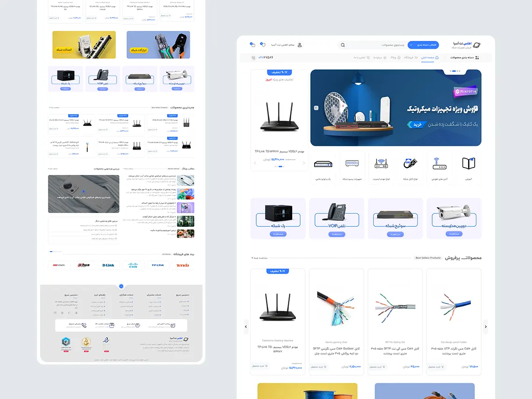The height and width of the screenshot is (399, 532).
Task: Click the search magnifier icon
Action: tap(343, 45)
